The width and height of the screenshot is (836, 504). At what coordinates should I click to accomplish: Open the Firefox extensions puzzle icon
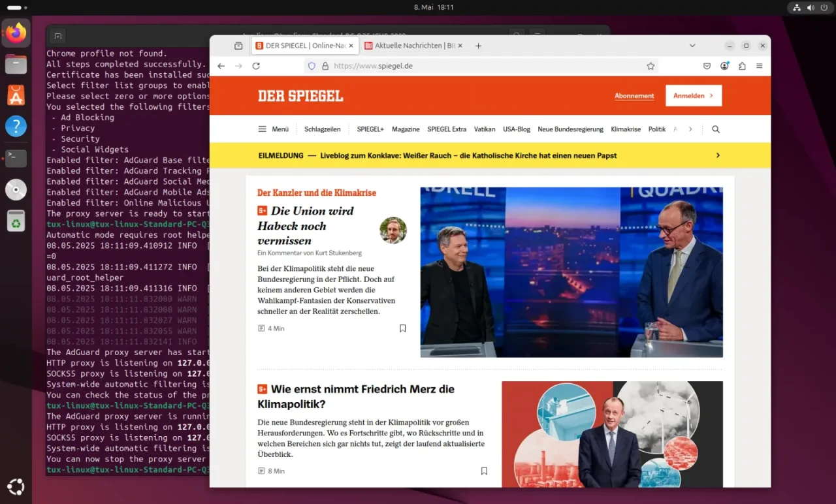[742, 66]
